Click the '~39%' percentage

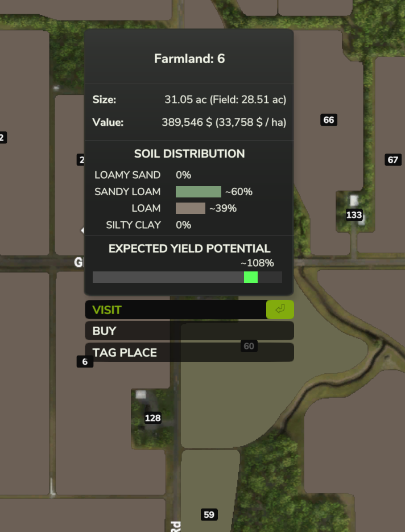point(223,208)
